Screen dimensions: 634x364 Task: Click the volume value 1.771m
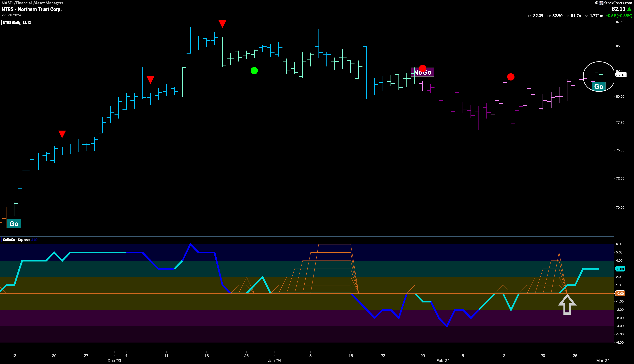tap(596, 16)
